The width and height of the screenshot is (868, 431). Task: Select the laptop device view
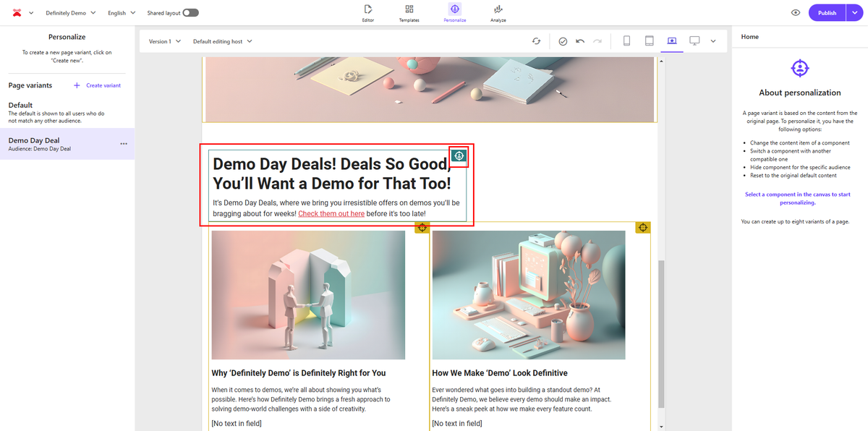[672, 41]
